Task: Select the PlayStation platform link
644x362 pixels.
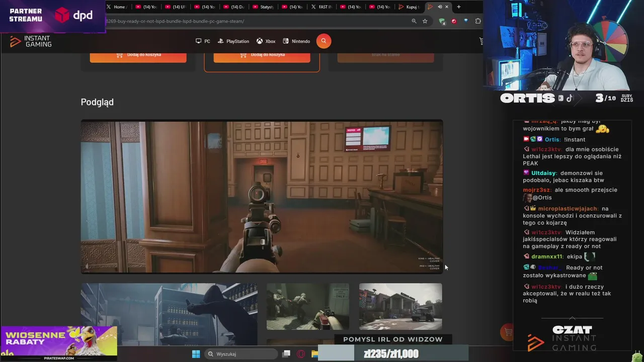Action: [x=233, y=41]
